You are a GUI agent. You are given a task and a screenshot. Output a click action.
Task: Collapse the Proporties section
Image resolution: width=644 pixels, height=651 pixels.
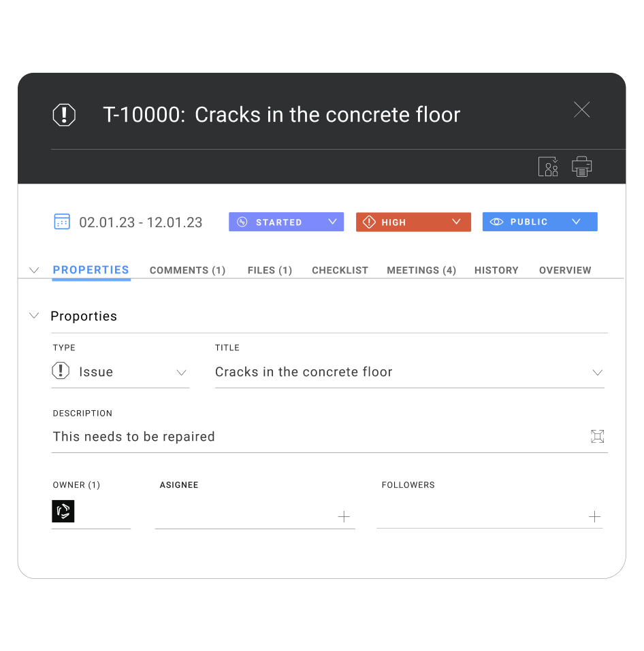[x=34, y=316]
